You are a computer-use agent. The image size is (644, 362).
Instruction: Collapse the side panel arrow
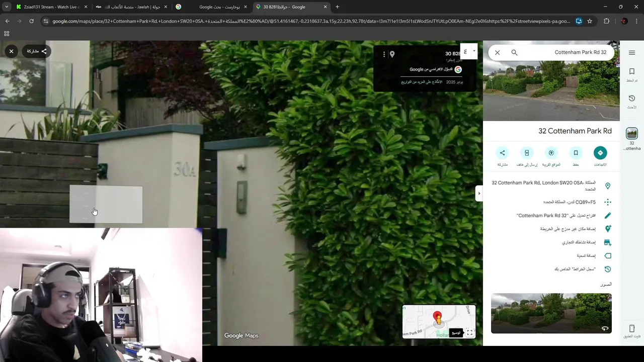479,193
